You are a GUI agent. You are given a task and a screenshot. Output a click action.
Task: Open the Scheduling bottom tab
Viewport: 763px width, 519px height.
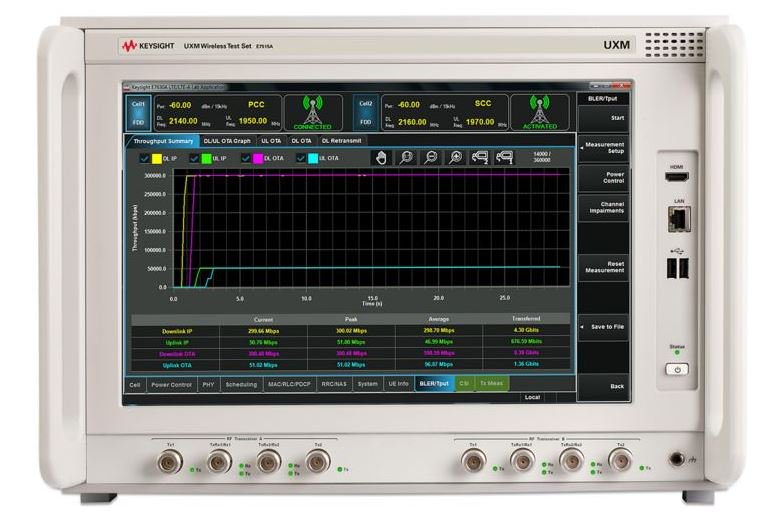[x=241, y=384]
